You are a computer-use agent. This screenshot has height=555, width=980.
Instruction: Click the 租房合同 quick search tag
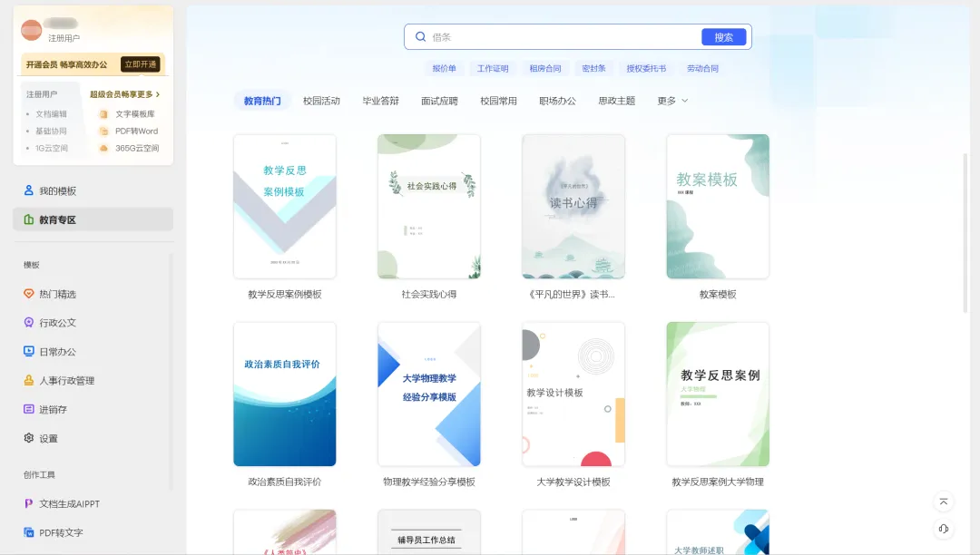click(x=545, y=68)
